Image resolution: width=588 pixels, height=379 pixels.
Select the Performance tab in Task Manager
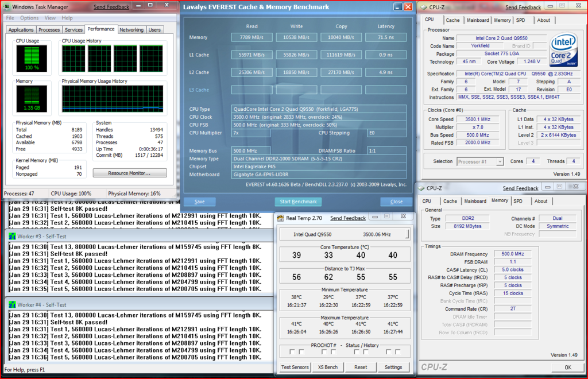(x=101, y=29)
